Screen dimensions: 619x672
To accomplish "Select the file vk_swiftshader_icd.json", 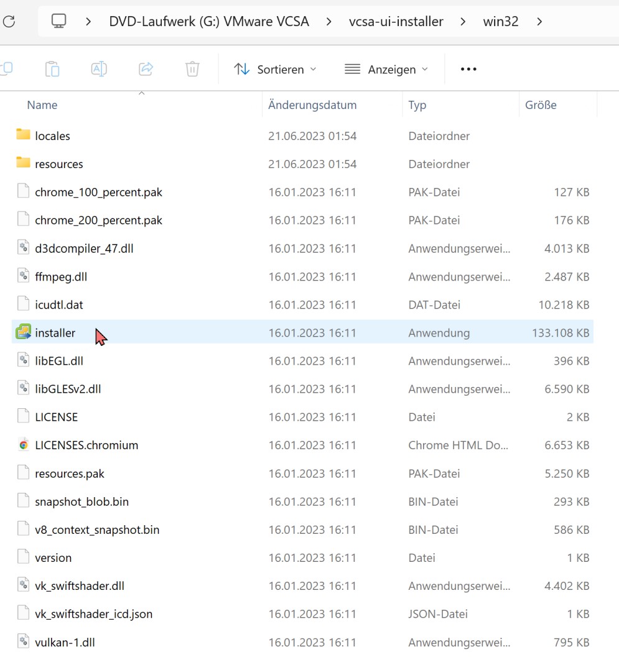I will (x=94, y=614).
